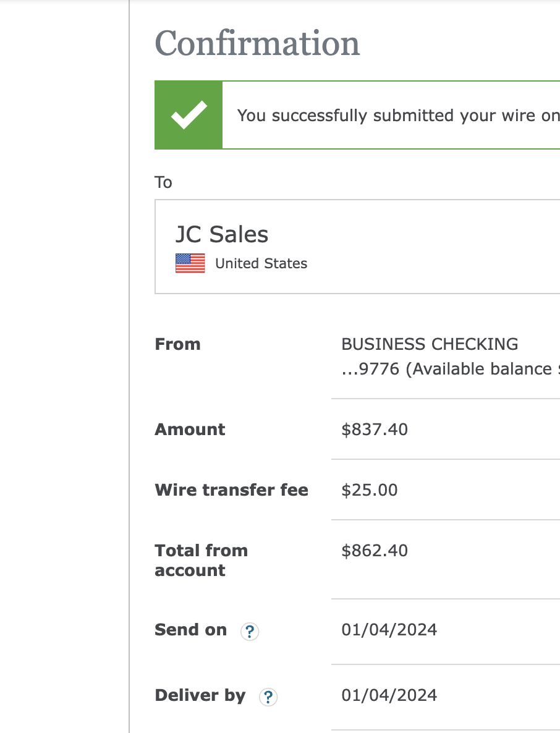This screenshot has height=733, width=560.
Task: Click the United States country label
Action: (x=261, y=264)
